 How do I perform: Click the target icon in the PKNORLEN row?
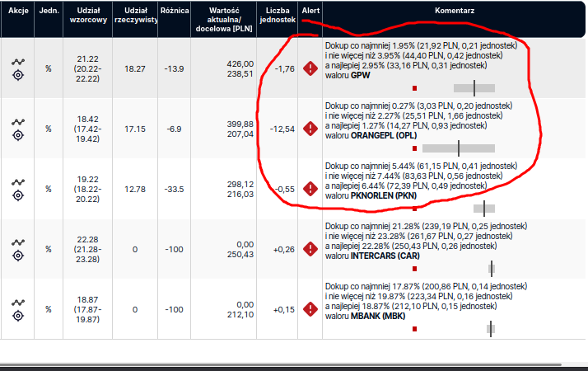pyautogui.click(x=18, y=195)
